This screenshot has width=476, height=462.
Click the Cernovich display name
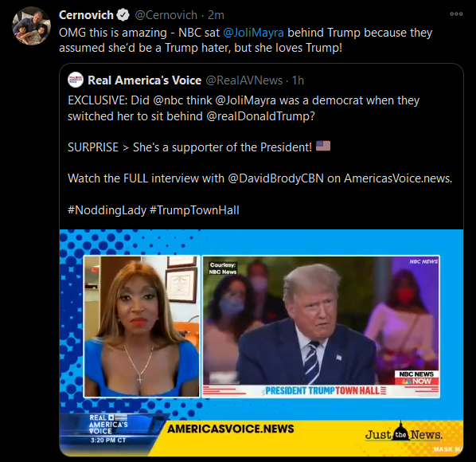coord(86,15)
